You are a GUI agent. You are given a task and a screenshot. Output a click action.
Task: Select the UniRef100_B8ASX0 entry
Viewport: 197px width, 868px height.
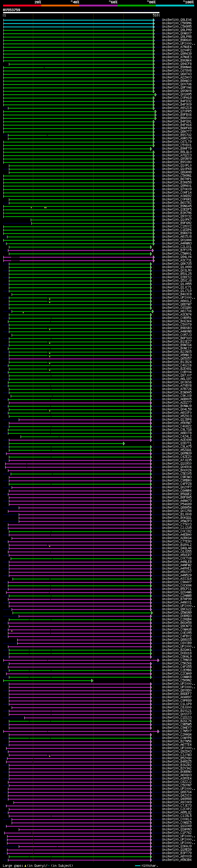click(177, 118)
